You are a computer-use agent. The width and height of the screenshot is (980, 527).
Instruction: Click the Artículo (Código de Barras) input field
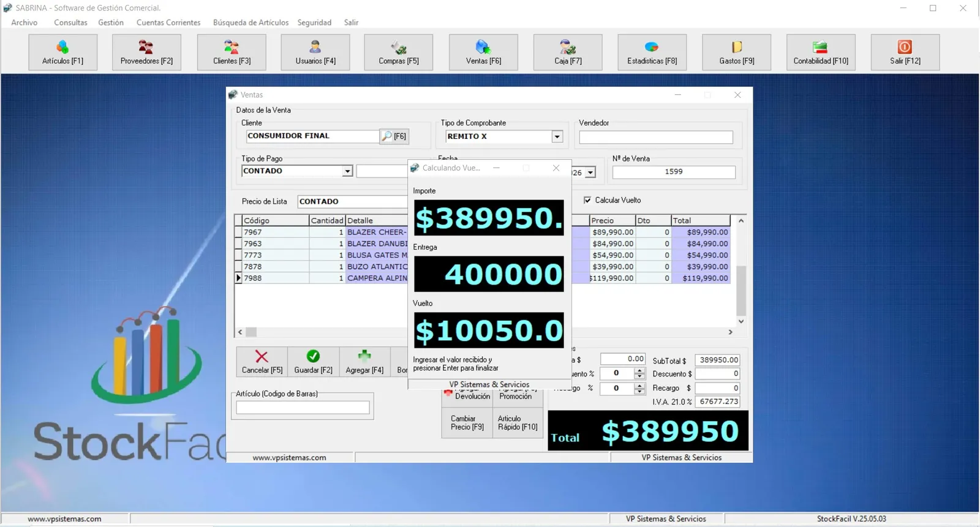[x=303, y=408]
